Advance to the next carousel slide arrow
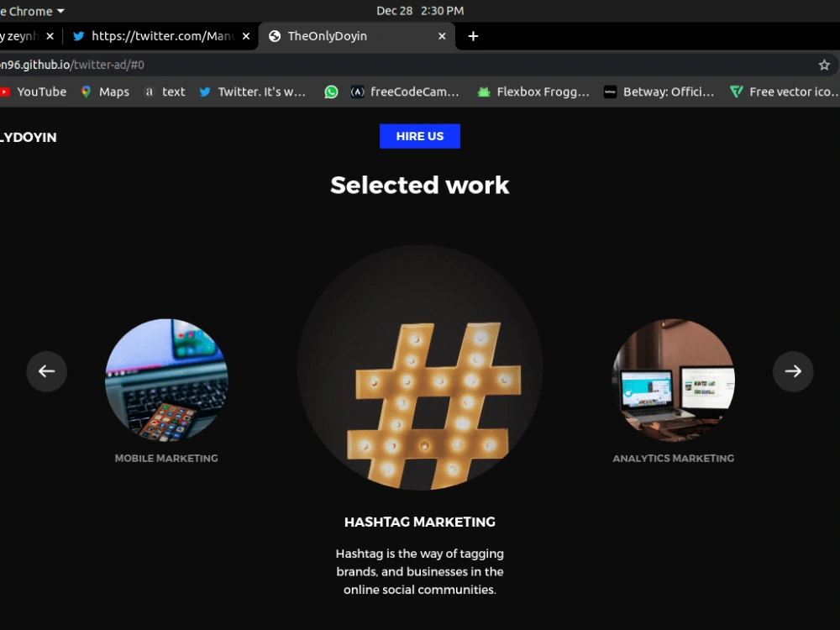840x630 pixels. pyautogui.click(x=793, y=371)
